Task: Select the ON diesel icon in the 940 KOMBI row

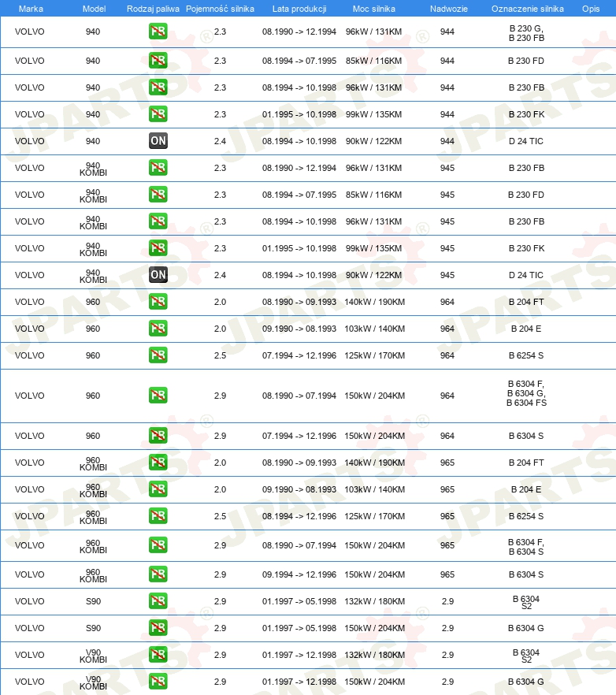Action: point(158,275)
